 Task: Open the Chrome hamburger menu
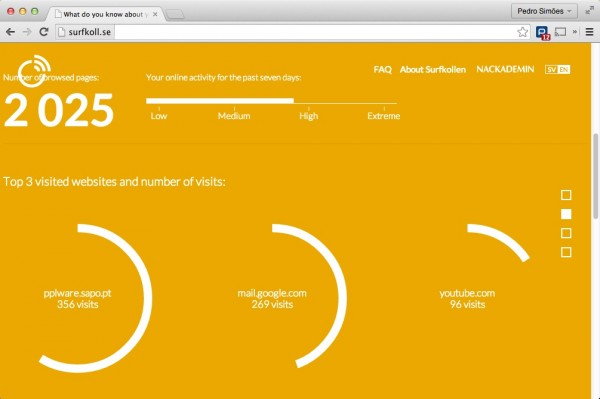click(589, 32)
